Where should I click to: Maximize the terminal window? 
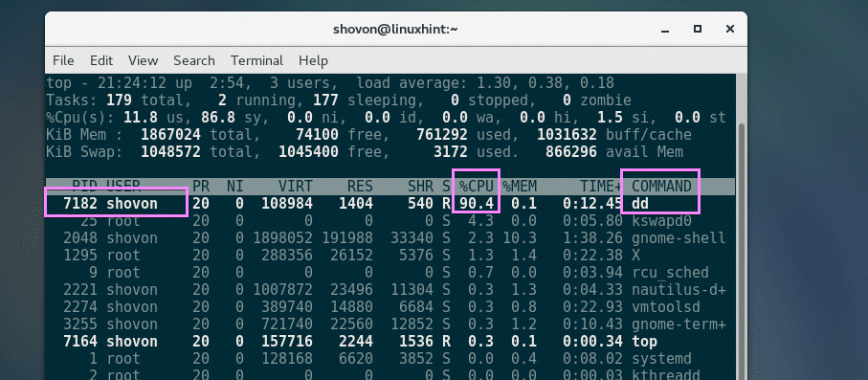(x=698, y=29)
